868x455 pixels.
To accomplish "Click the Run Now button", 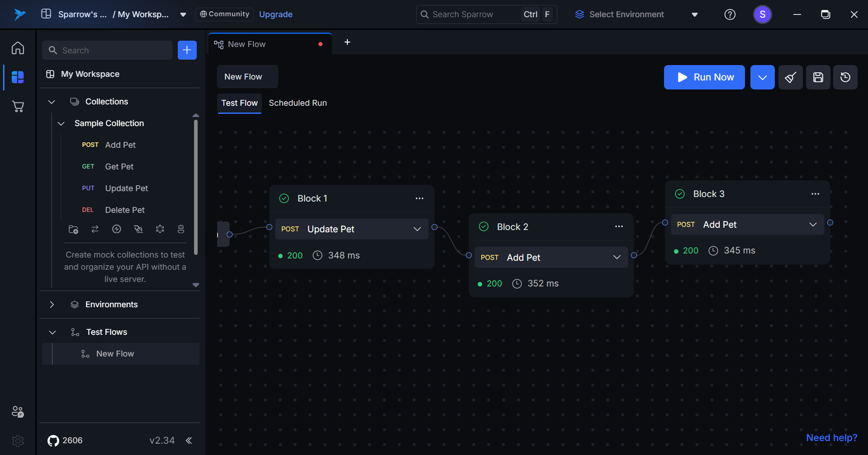I will (704, 77).
